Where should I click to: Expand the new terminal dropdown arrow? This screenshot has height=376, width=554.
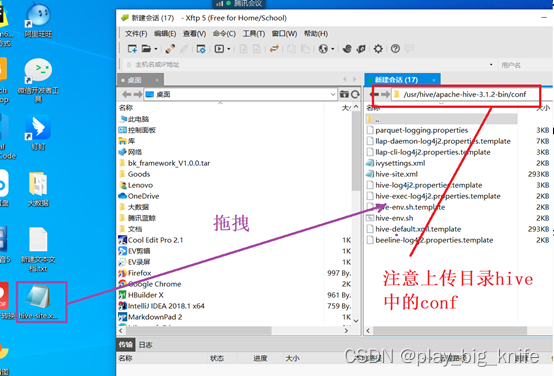(229, 49)
